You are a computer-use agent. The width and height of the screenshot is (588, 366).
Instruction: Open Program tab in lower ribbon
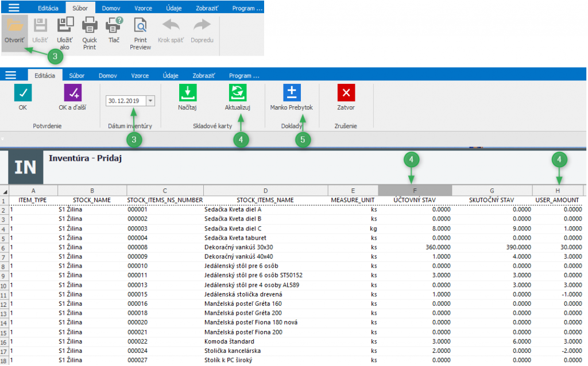pos(243,75)
